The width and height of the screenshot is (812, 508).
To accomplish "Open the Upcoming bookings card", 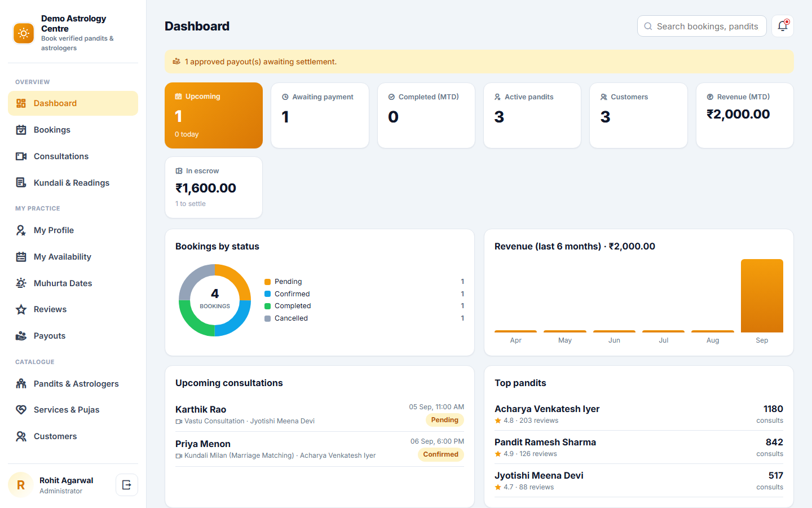I will [x=214, y=116].
